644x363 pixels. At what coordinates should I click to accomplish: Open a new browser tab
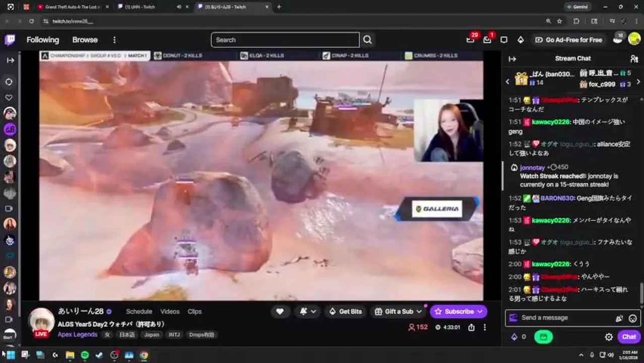click(279, 7)
